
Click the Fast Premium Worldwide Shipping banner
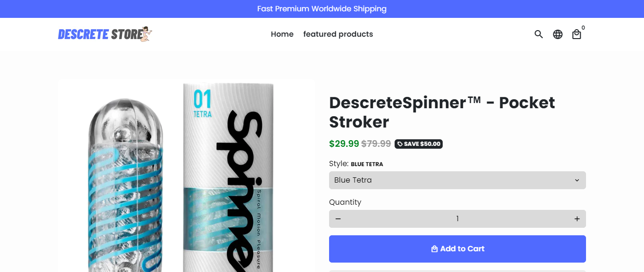pos(322,9)
